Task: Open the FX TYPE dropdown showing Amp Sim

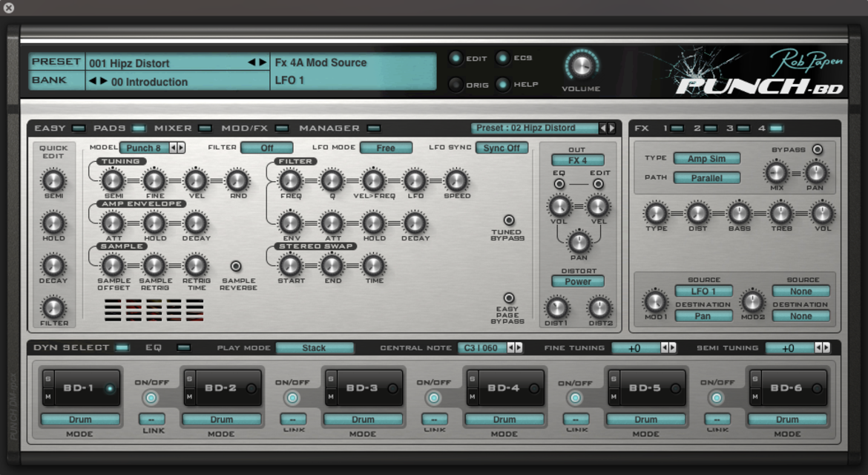Action: 706,158
